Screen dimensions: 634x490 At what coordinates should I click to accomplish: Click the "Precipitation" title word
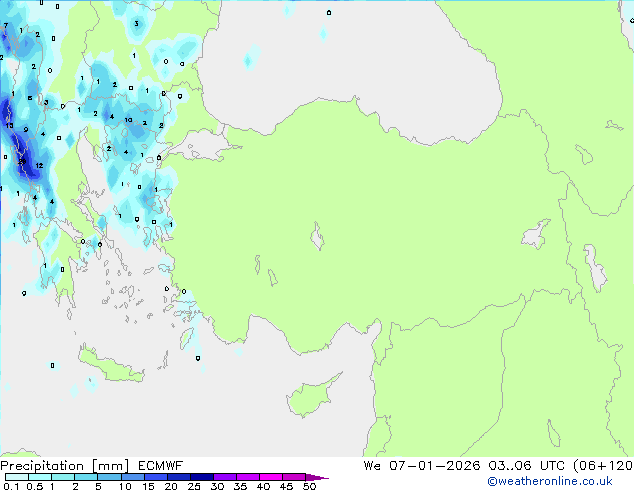tap(42, 466)
